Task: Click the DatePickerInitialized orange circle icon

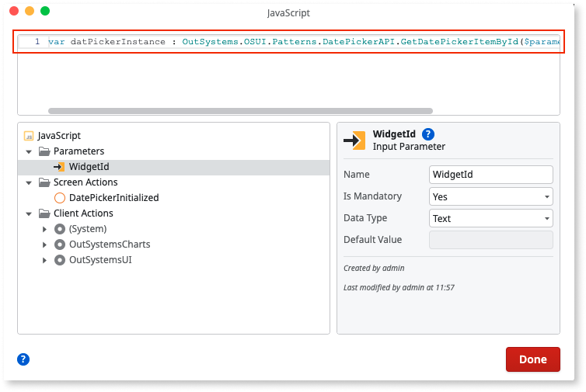Action: (x=60, y=198)
